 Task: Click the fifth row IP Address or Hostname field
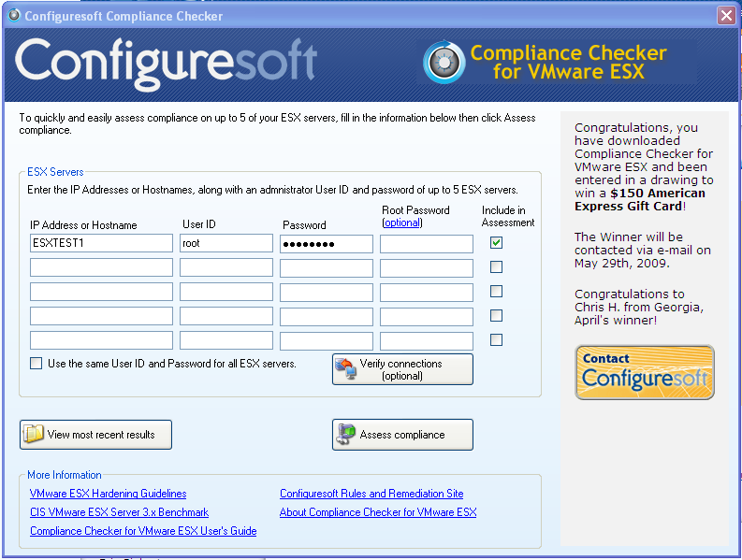(x=101, y=340)
